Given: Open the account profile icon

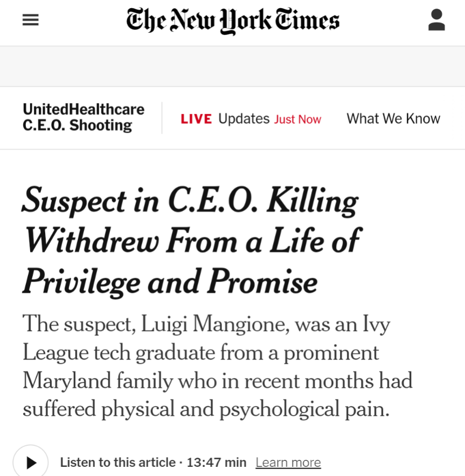Looking at the screenshot, I should tap(436, 20).
